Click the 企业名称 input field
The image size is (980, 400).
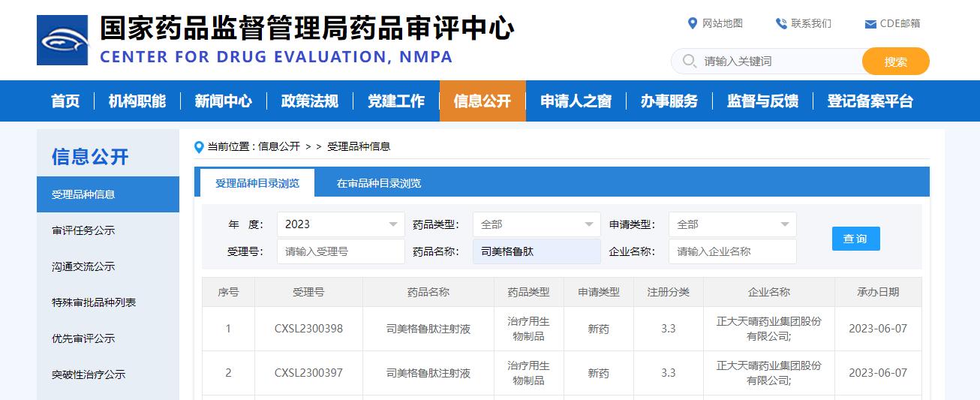tap(732, 251)
